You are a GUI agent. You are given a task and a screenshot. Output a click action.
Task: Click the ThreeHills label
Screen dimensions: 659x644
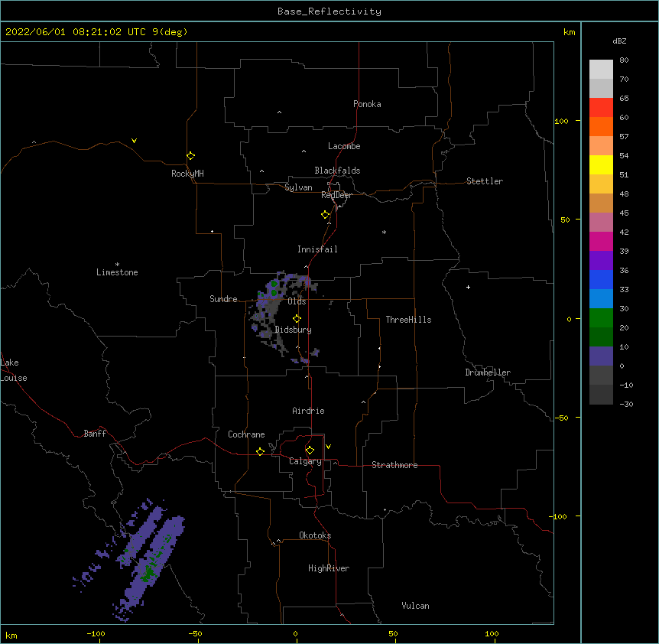point(408,320)
